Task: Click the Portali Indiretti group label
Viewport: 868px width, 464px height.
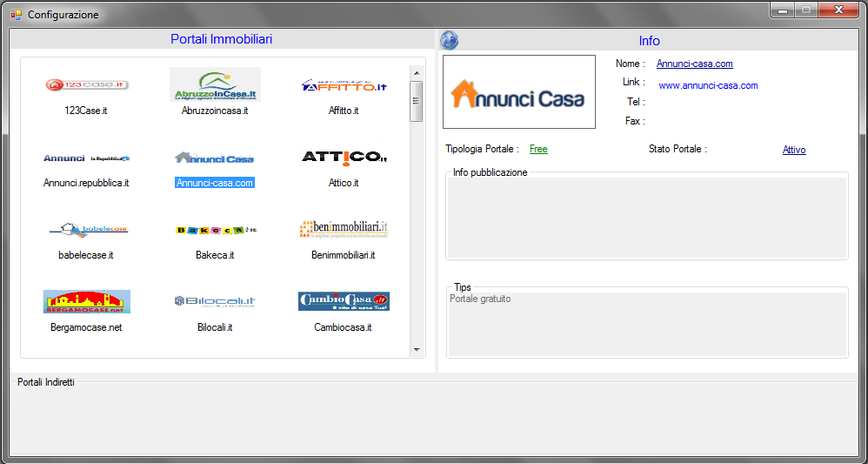Action: point(46,382)
